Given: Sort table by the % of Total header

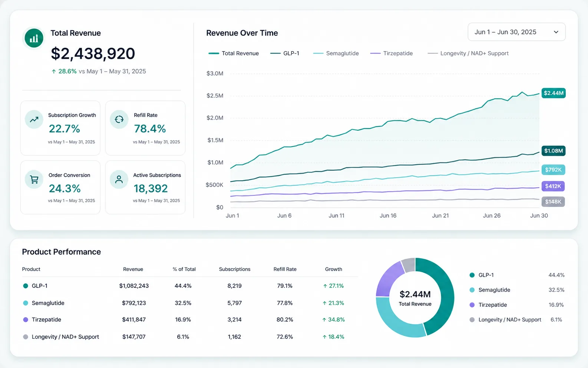Looking at the screenshot, I should tap(184, 269).
